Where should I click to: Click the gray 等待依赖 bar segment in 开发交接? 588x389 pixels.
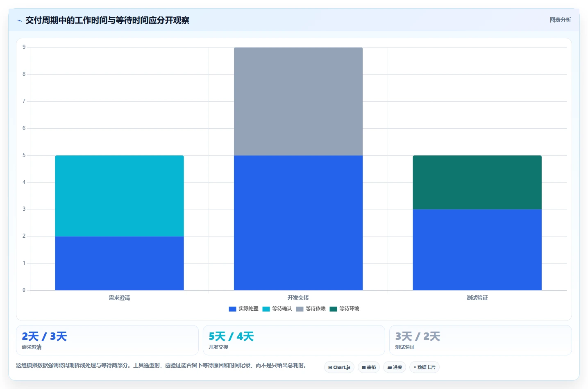(x=298, y=101)
